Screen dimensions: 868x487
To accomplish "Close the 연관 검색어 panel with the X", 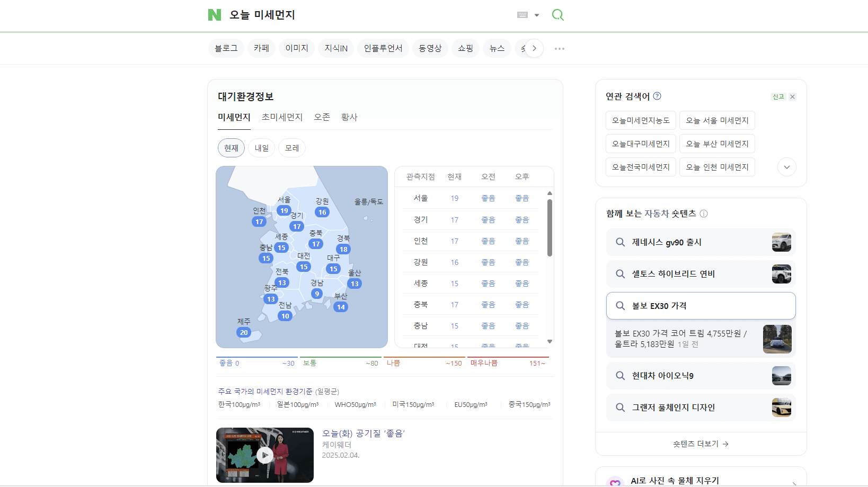I will click(792, 96).
